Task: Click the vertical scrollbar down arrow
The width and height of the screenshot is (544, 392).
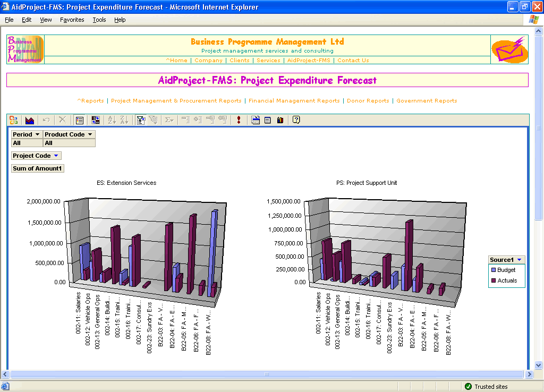Action: click(x=539, y=365)
